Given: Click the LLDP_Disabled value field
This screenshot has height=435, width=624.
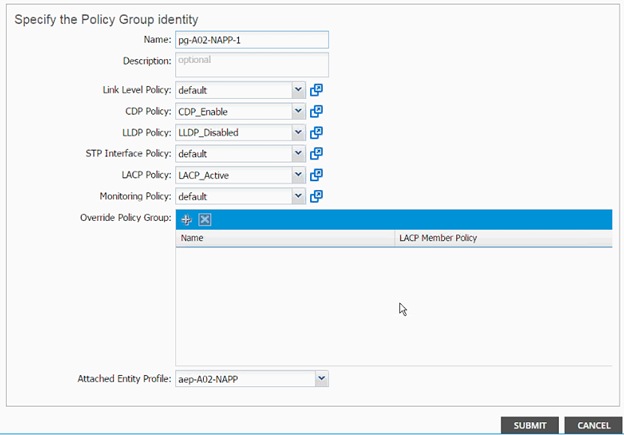Looking at the screenshot, I should click(x=234, y=133).
